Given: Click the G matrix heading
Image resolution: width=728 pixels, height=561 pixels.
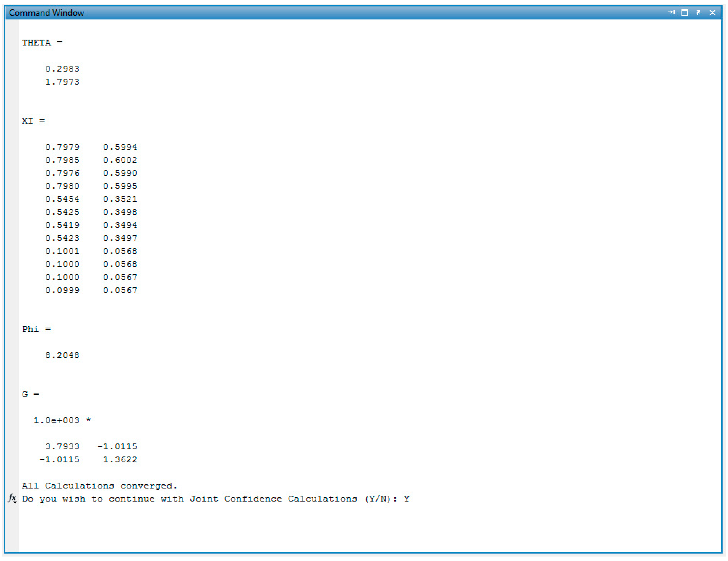Looking at the screenshot, I should (25, 394).
